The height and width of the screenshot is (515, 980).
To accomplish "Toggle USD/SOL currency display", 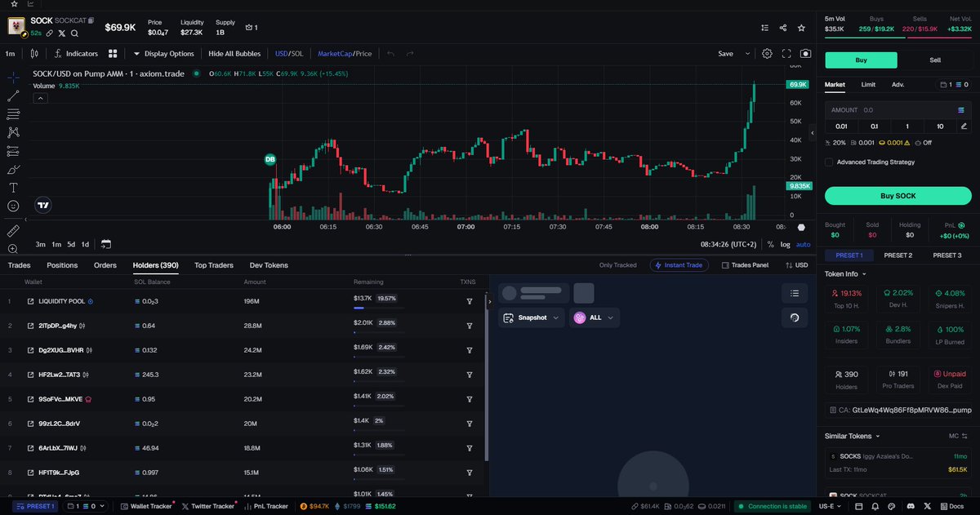I will [x=289, y=54].
